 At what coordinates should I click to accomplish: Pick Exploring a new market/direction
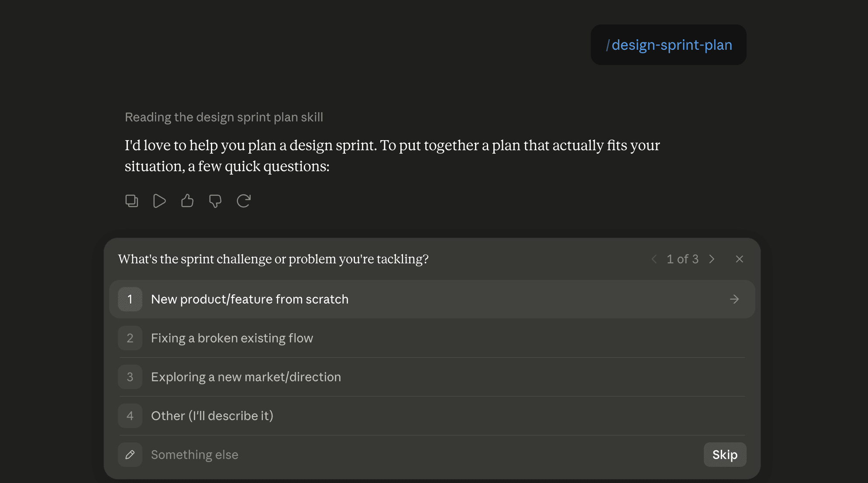pyautogui.click(x=432, y=377)
